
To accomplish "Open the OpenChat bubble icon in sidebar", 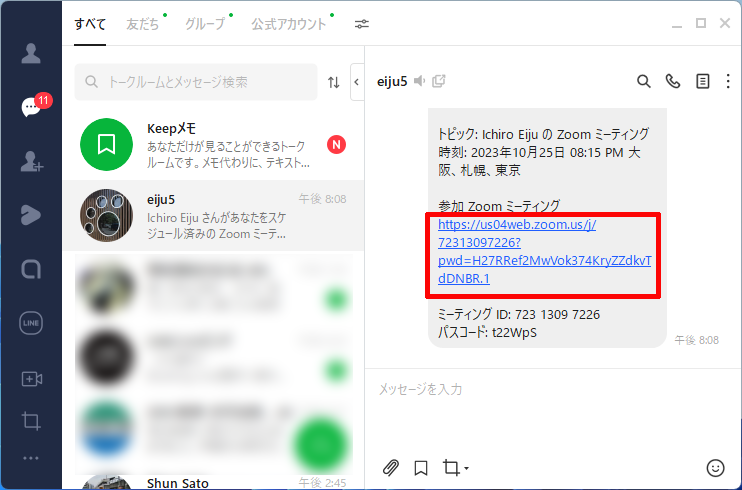I will pyautogui.click(x=31, y=269).
